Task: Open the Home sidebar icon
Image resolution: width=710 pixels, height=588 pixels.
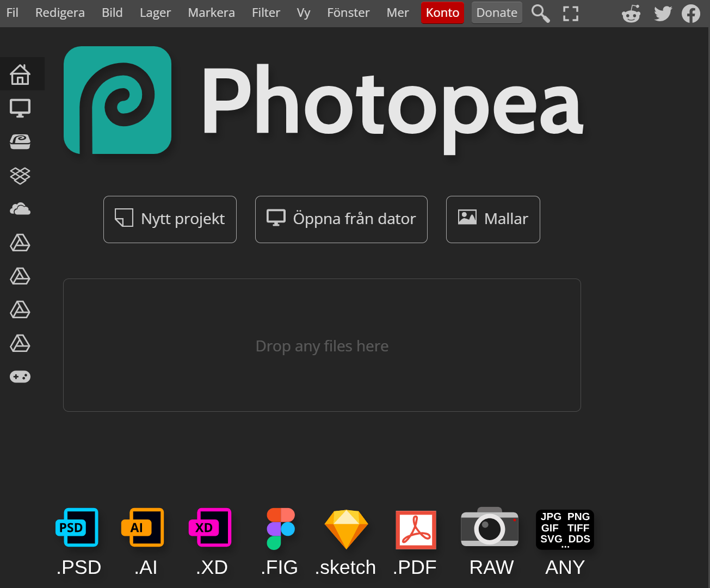Action: coord(20,74)
